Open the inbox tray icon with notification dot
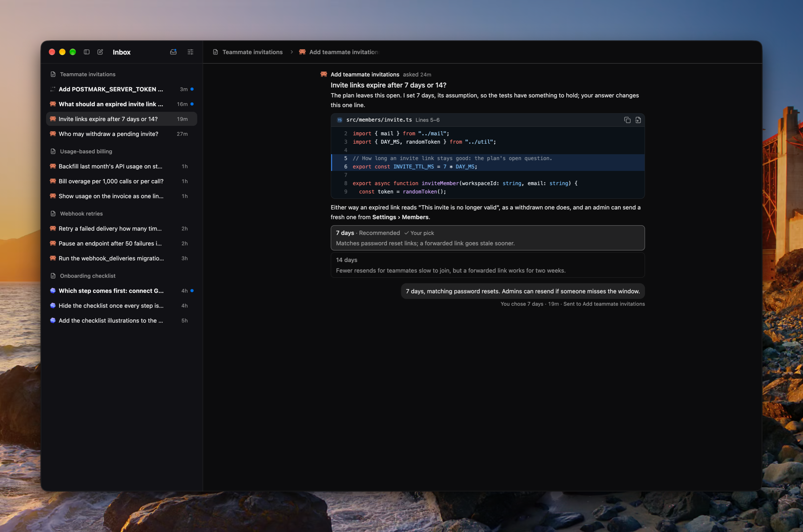 tap(173, 52)
